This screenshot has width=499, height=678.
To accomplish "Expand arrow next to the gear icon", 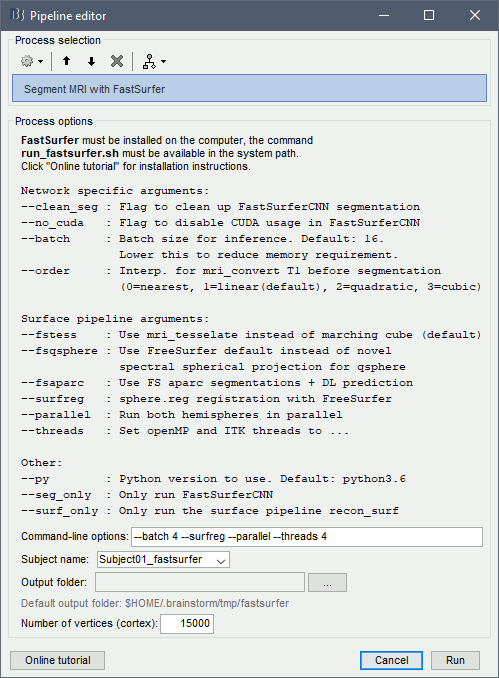I will point(41,61).
